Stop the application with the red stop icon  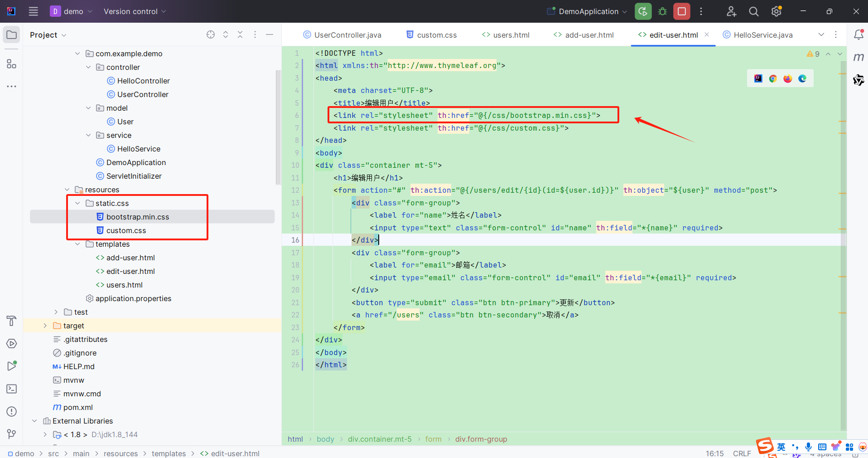tap(681, 11)
